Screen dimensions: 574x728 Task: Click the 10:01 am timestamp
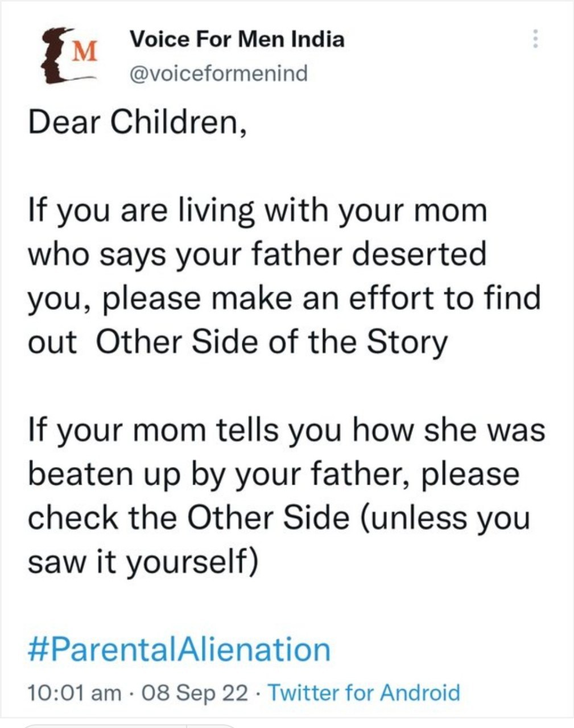[75, 693]
